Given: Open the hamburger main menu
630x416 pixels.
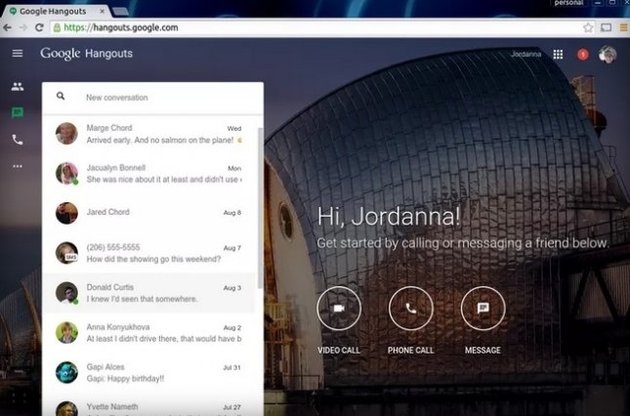Looking at the screenshot, I should click(17, 53).
